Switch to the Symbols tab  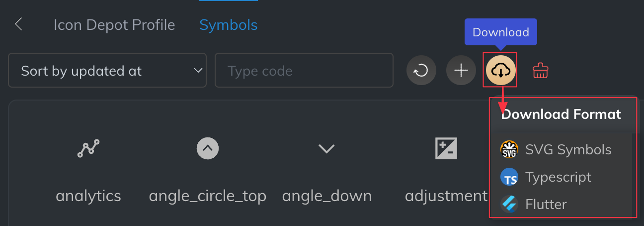(x=228, y=25)
